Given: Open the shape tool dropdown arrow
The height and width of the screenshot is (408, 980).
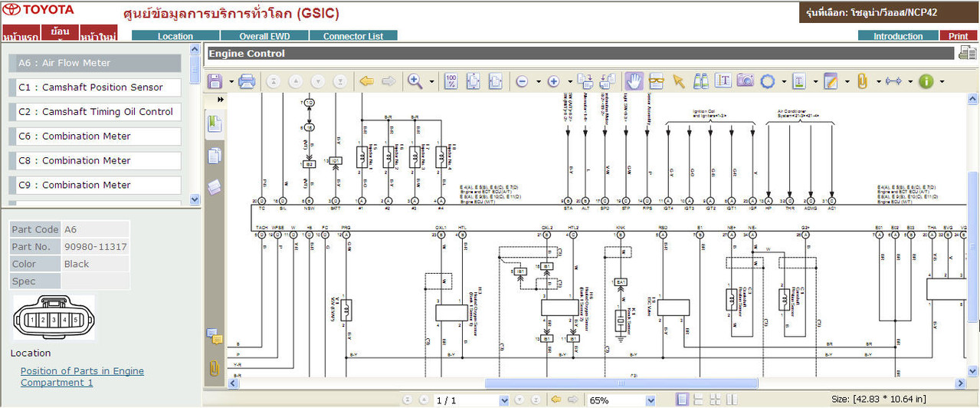Looking at the screenshot, I should click(x=783, y=81).
